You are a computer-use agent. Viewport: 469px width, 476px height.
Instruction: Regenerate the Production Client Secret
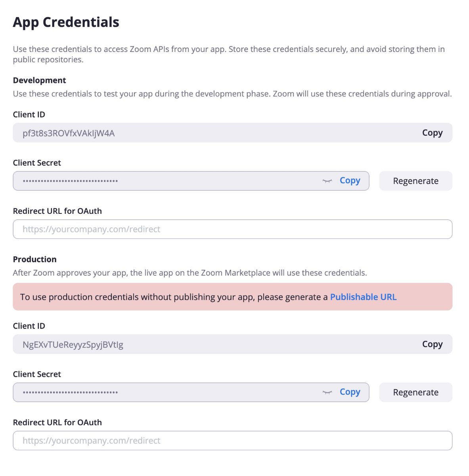point(415,393)
